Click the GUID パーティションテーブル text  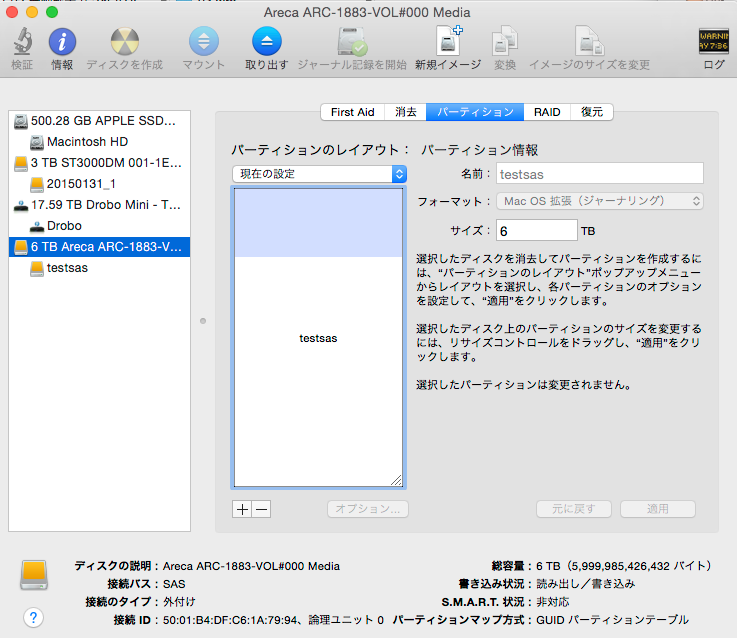(612, 620)
